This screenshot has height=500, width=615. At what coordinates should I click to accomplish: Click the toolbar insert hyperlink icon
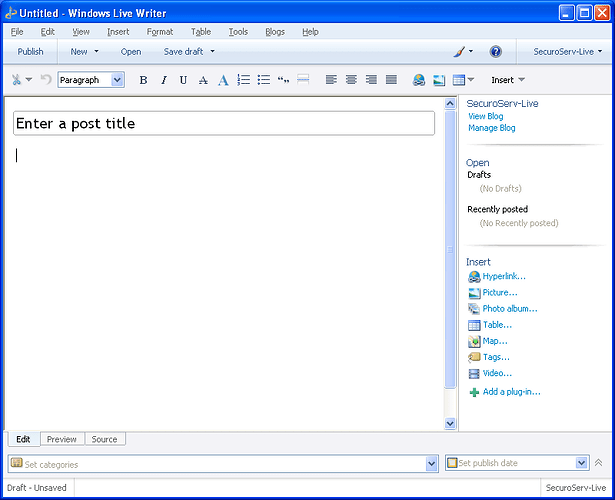click(418, 80)
